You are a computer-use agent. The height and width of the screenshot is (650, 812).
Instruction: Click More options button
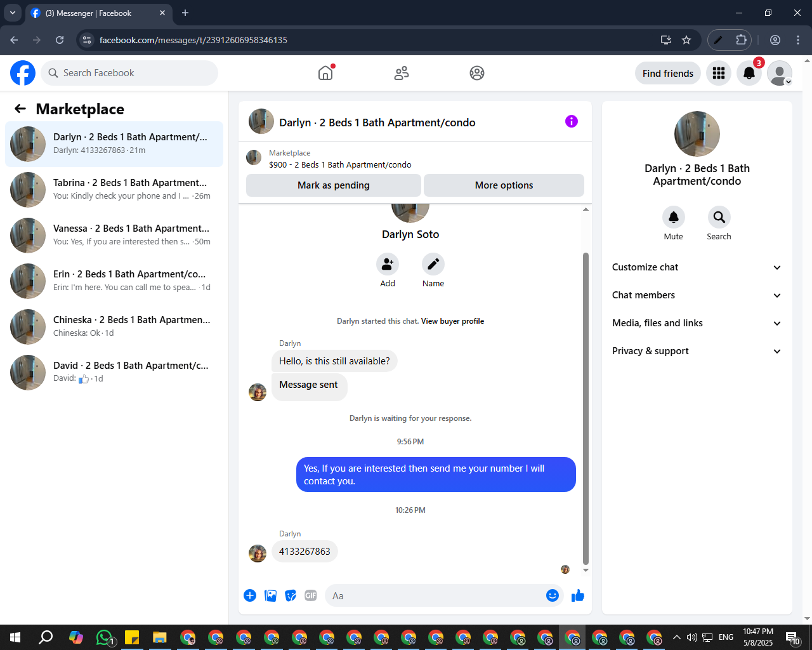(x=504, y=185)
